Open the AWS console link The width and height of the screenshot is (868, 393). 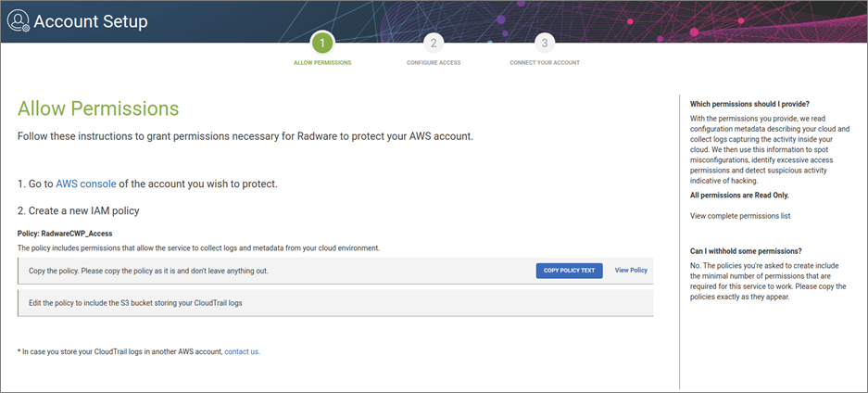pyautogui.click(x=86, y=184)
